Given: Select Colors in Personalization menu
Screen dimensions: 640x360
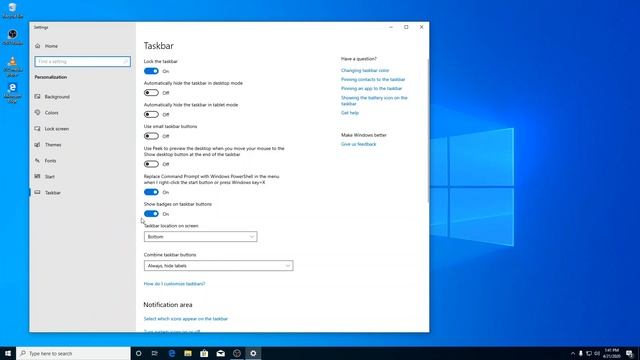Looking at the screenshot, I should tap(51, 113).
